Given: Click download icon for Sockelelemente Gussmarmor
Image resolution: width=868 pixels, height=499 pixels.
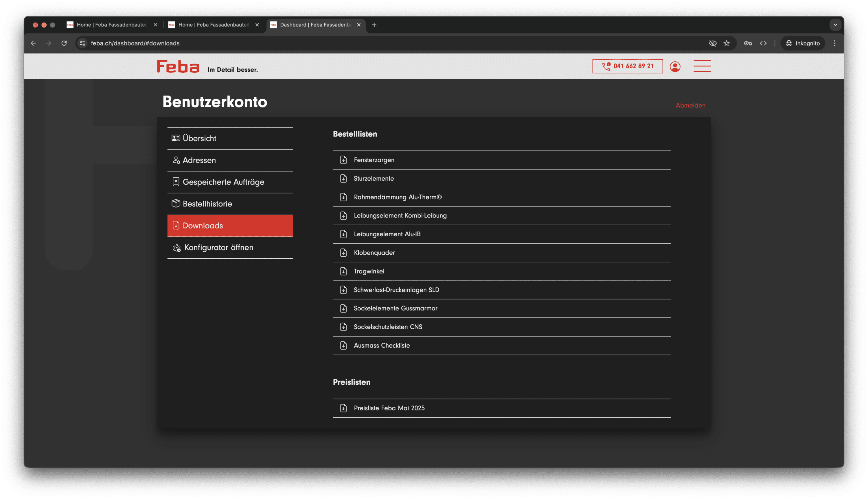Looking at the screenshot, I should (343, 308).
